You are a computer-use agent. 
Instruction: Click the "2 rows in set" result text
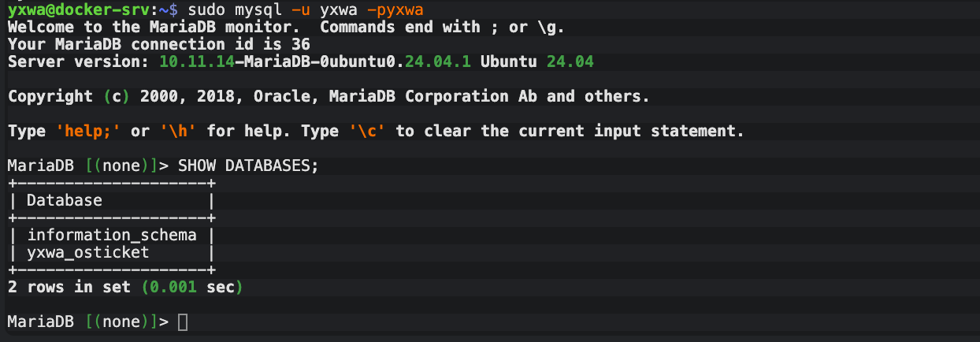(70, 288)
